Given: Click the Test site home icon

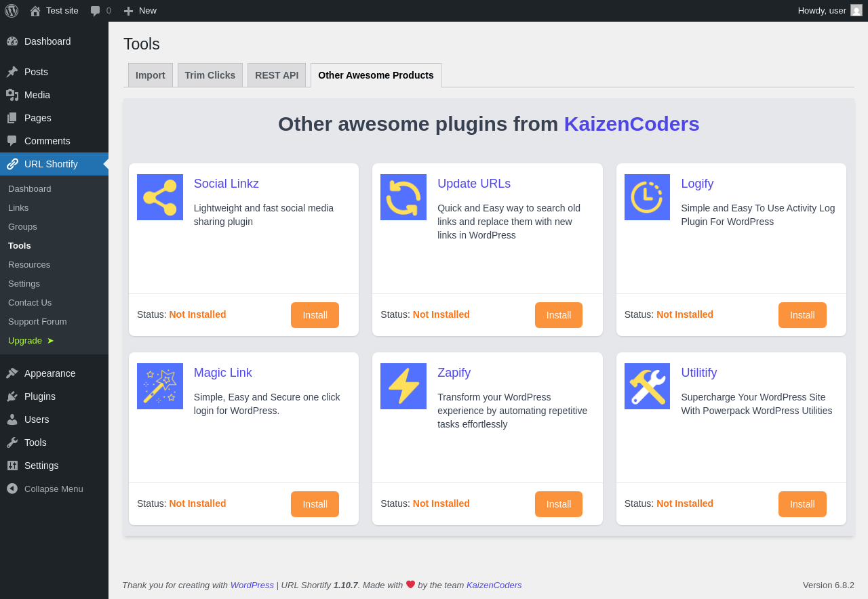Looking at the screenshot, I should (x=35, y=10).
